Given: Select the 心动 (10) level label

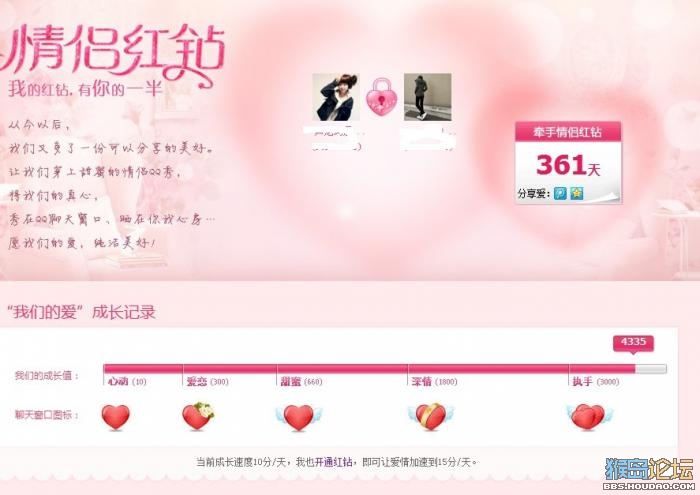Looking at the screenshot, I should (x=127, y=382).
